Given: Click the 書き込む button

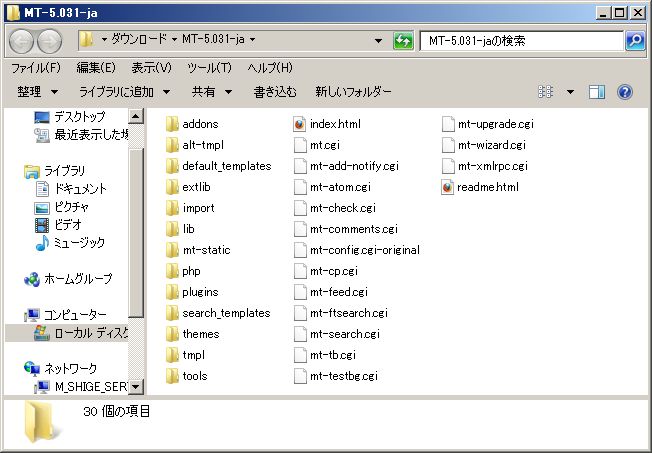Looking at the screenshot, I should [275, 92].
